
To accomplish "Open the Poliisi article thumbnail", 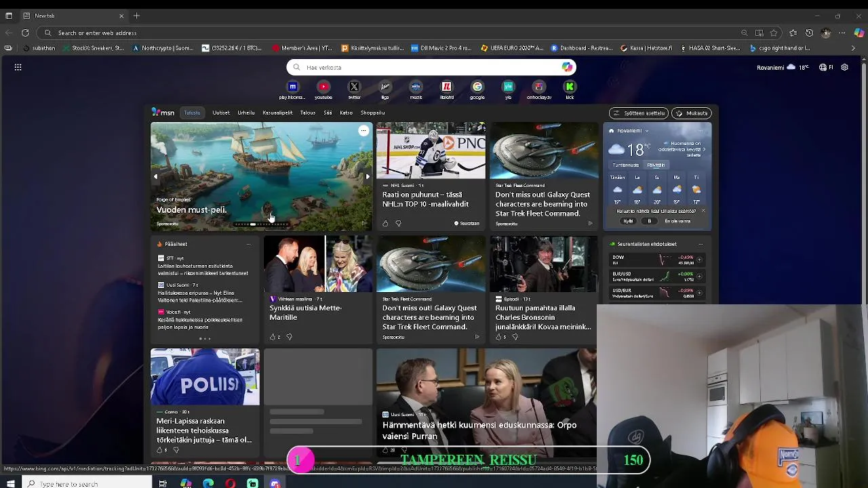I will point(205,377).
